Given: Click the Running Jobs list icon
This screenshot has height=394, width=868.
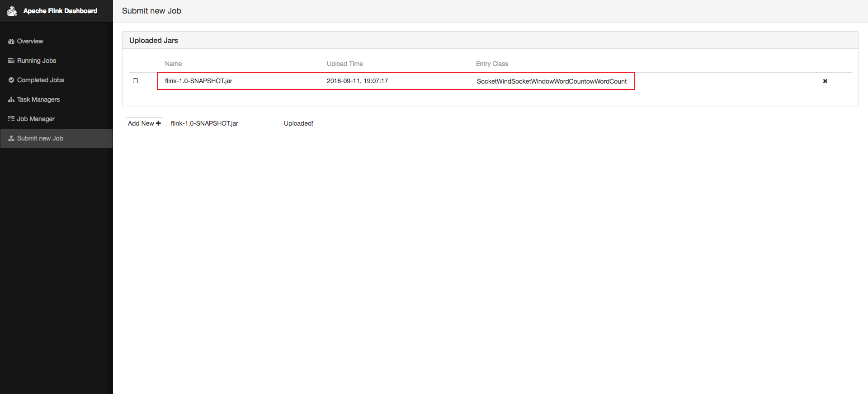Looking at the screenshot, I should pyautogui.click(x=11, y=61).
